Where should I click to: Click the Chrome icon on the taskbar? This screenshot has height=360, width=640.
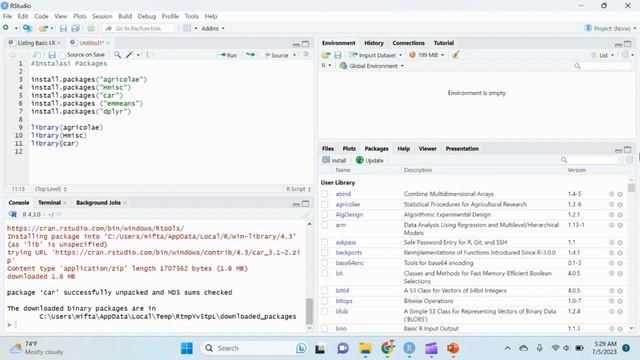coord(387,348)
